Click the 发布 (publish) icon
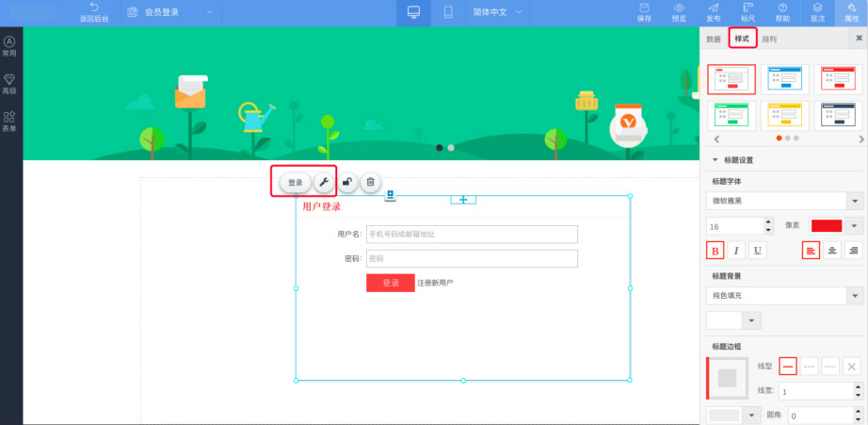Viewport: 868px width, 425px height. pyautogui.click(x=714, y=11)
